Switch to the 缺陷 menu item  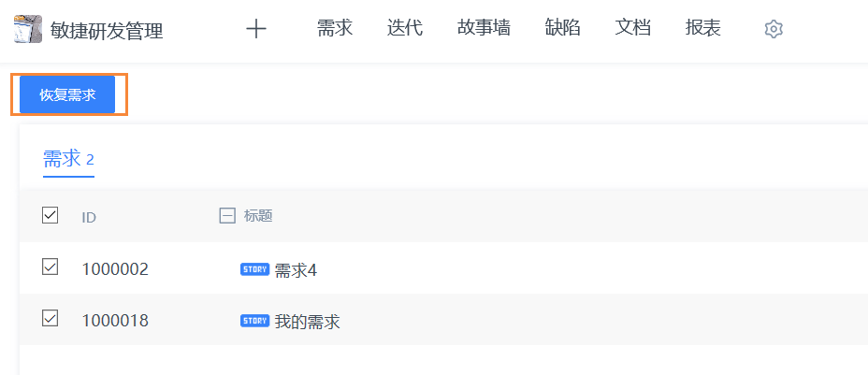(x=562, y=28)
